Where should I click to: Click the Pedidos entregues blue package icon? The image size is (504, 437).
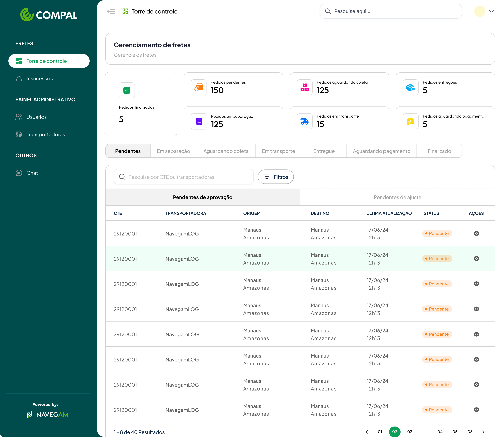[410, 87]
